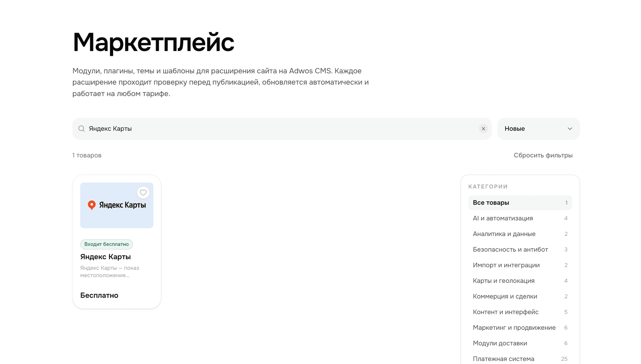
Task: Clear the search query with X icon
Action: [x=483, y=129]
